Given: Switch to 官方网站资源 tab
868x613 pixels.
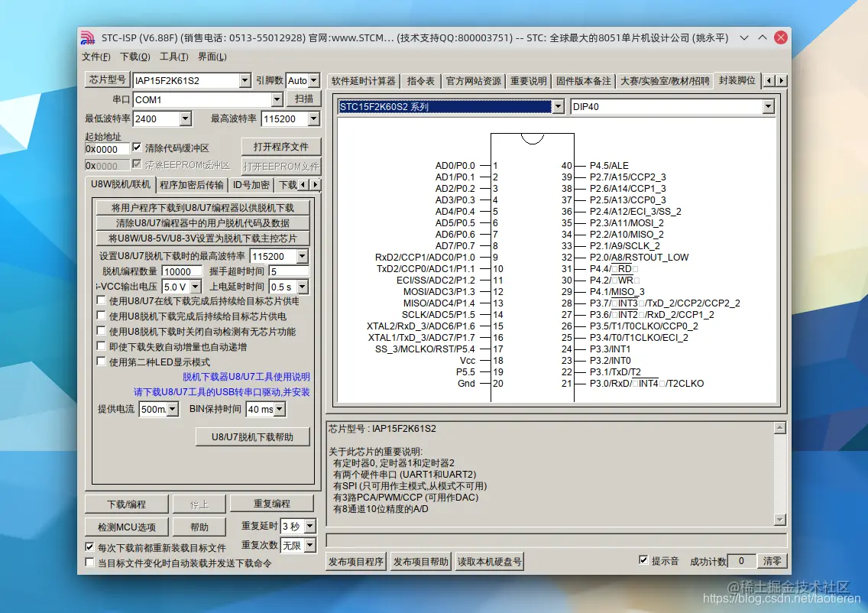Looking at the screenshot, I should [473, 81].
